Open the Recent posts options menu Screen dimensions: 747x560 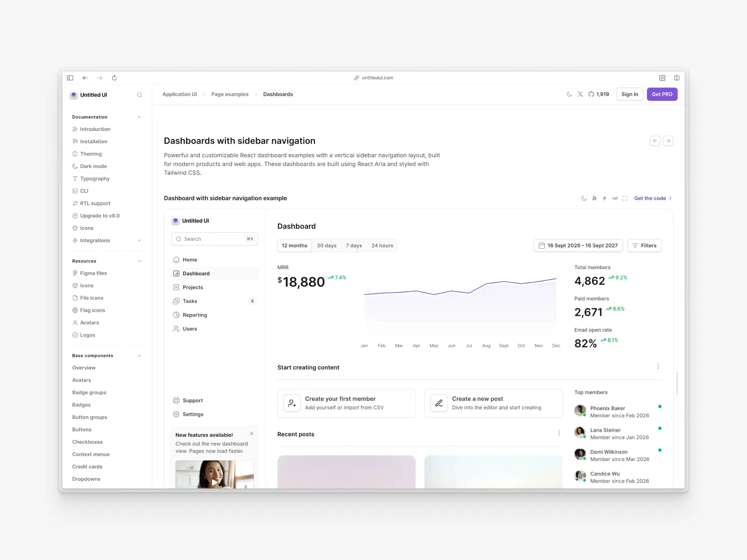(559, 433)
